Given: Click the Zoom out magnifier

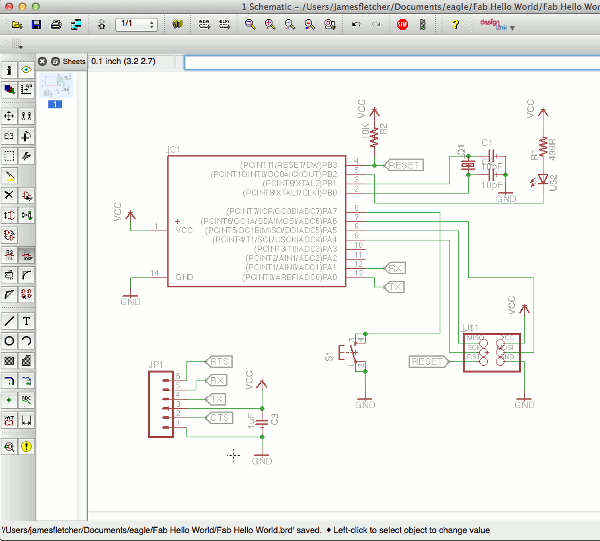Looking at the screenshot, I should [290, 25].
